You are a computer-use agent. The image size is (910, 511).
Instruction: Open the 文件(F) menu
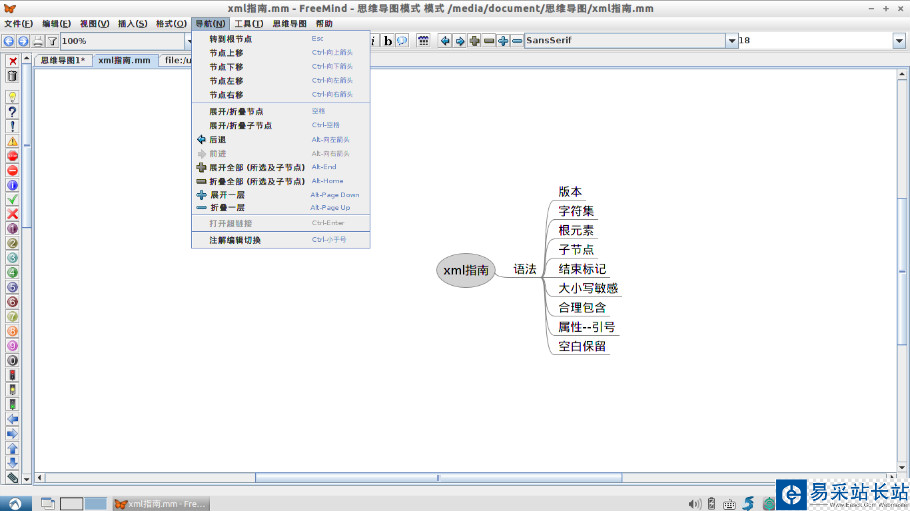click(19, 24)
